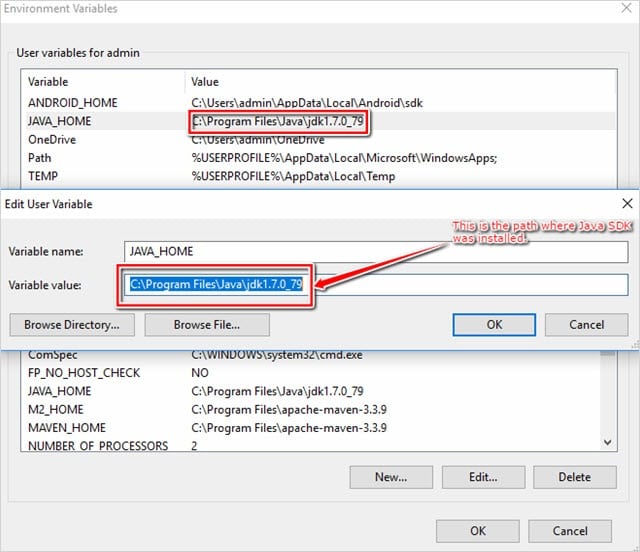Cancel the Edit User Variable dialog

(x=586, y=325)
